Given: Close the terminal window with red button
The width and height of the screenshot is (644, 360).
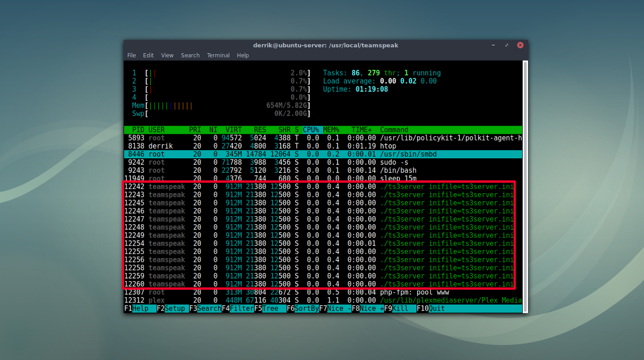Looking at the screenshot, I should tap(519, 46).
